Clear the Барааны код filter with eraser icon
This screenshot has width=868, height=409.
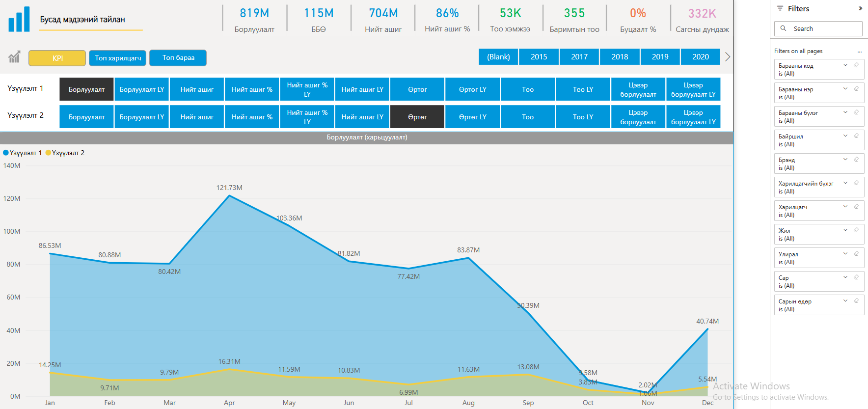(x=856, y=65)
